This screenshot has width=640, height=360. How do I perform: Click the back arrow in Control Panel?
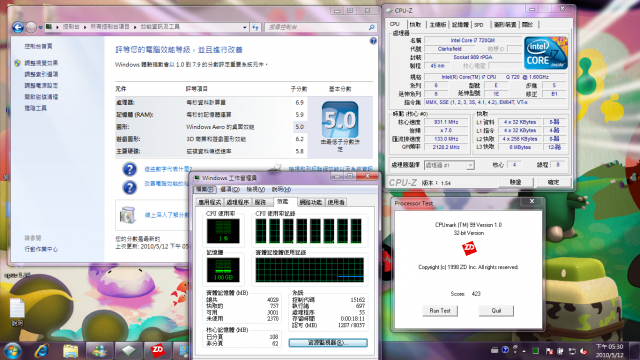[x=18, y=27]
